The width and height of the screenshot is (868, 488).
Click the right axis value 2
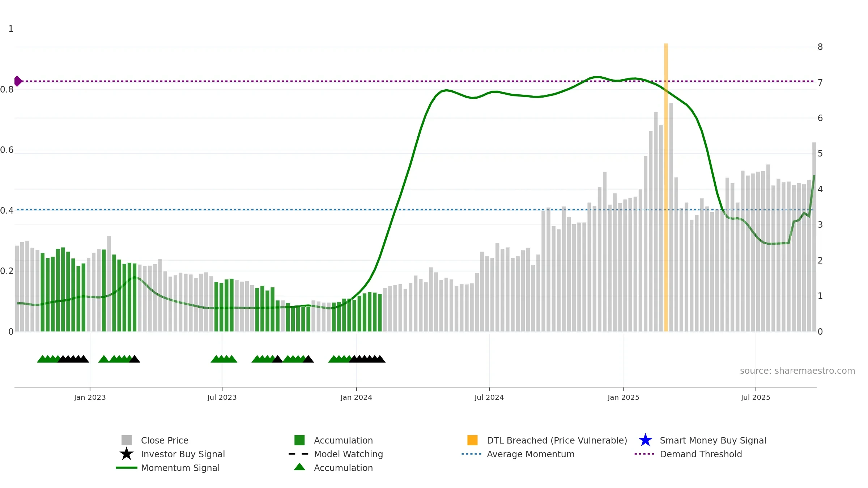click(x=820, y=261)
